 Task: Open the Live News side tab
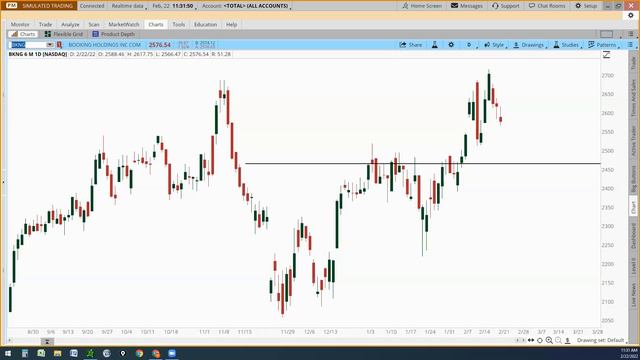coord(633,295)
